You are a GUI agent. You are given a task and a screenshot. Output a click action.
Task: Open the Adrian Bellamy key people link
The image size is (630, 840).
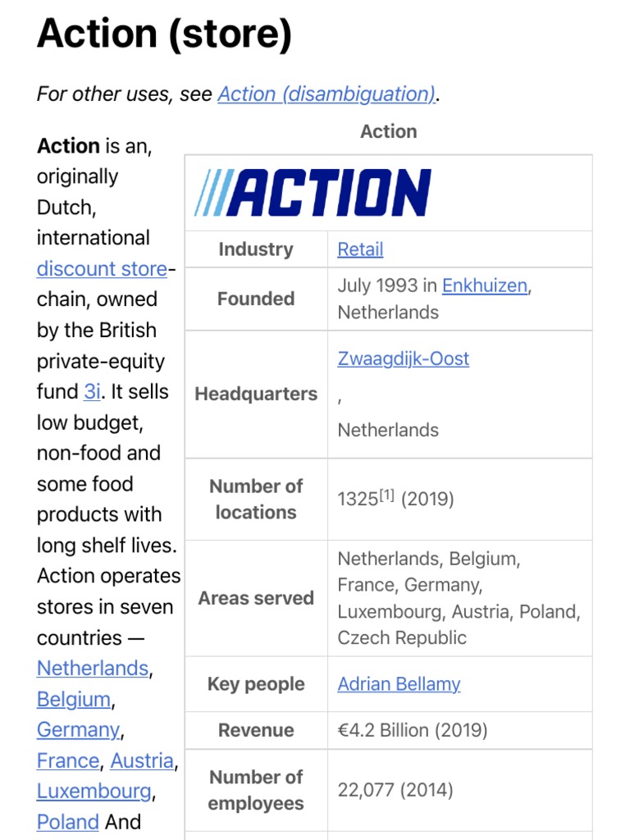coord(399,684)
